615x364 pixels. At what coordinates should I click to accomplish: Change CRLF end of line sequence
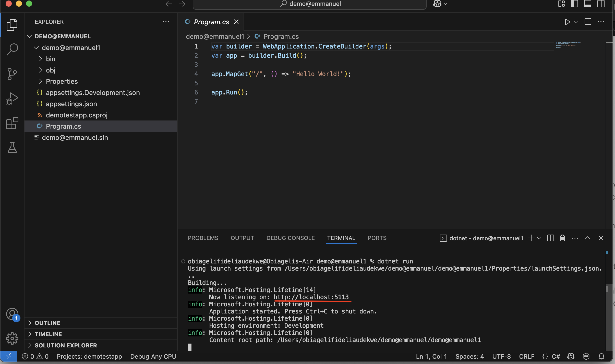tap(527, 356)
